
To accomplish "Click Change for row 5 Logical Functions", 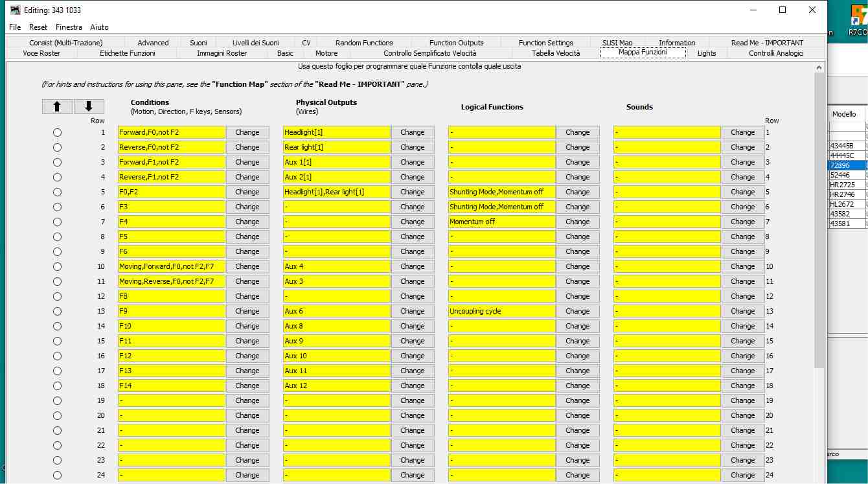I will tap(577, 192).
